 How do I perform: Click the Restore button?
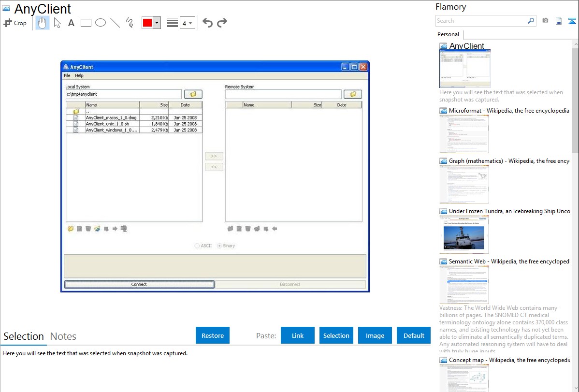213,335
